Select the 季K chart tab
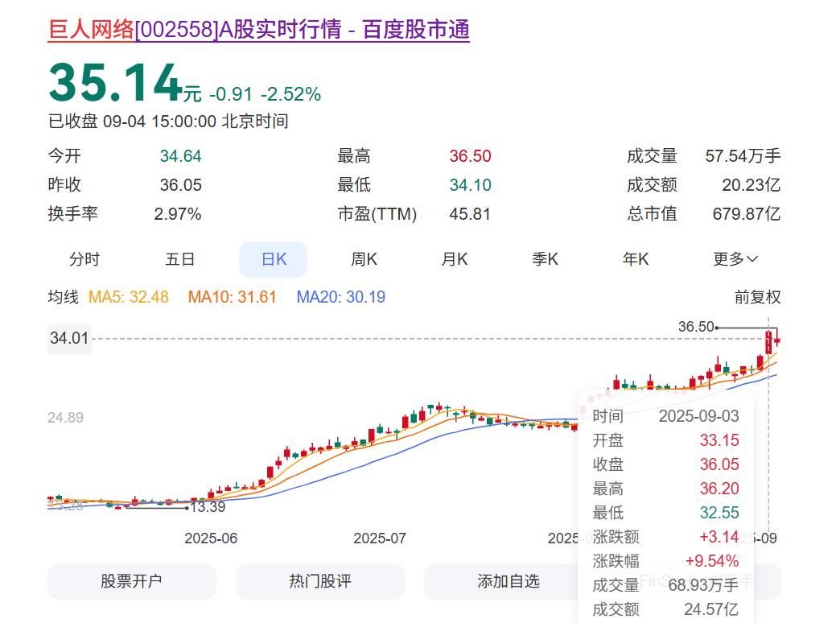 click(x=545, y=259)
